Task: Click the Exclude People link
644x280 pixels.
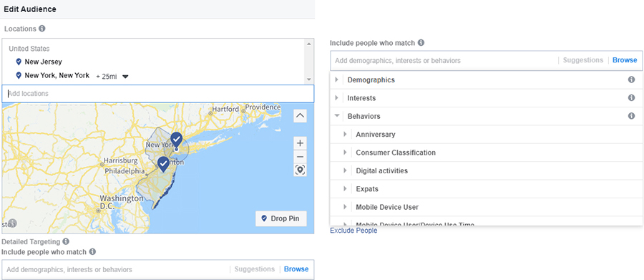Action: [x=353, y=231]
